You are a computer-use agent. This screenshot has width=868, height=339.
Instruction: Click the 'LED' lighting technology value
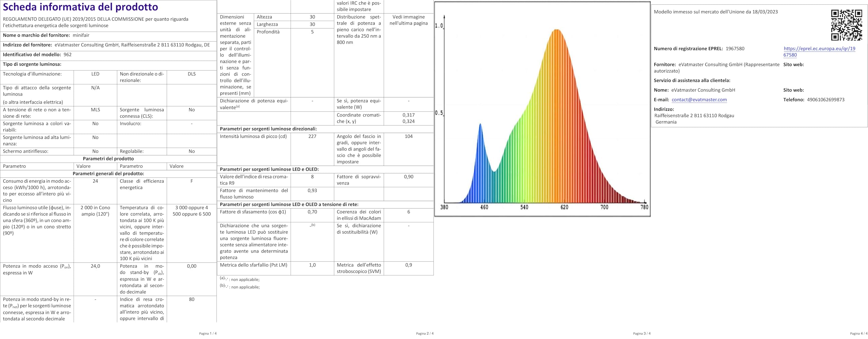[x=95, y=74]
